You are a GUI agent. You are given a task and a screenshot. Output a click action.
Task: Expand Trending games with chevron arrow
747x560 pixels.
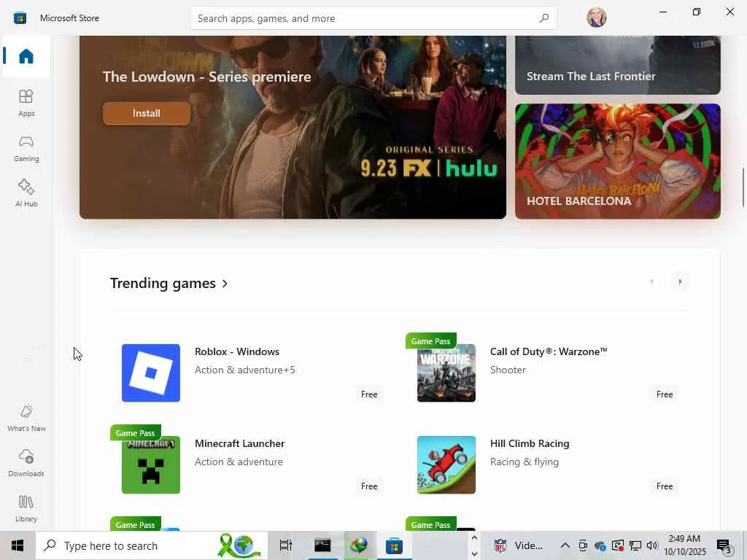pos(225,284)
